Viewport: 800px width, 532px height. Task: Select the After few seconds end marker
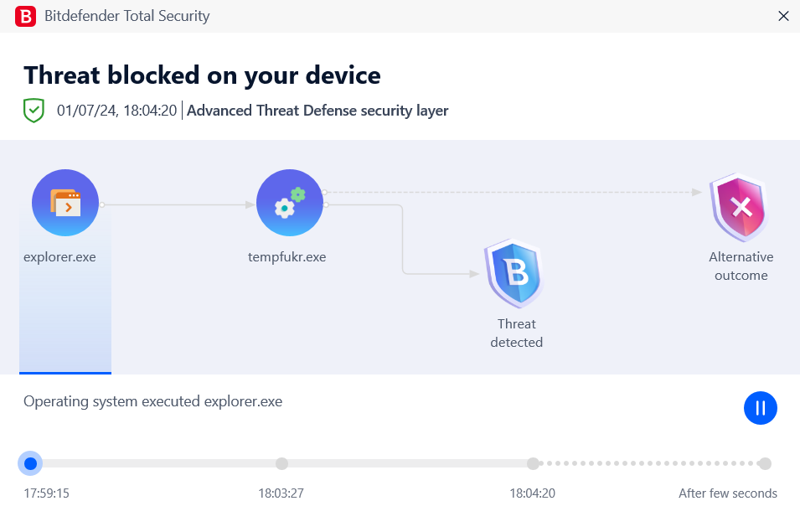coord(764,463)
